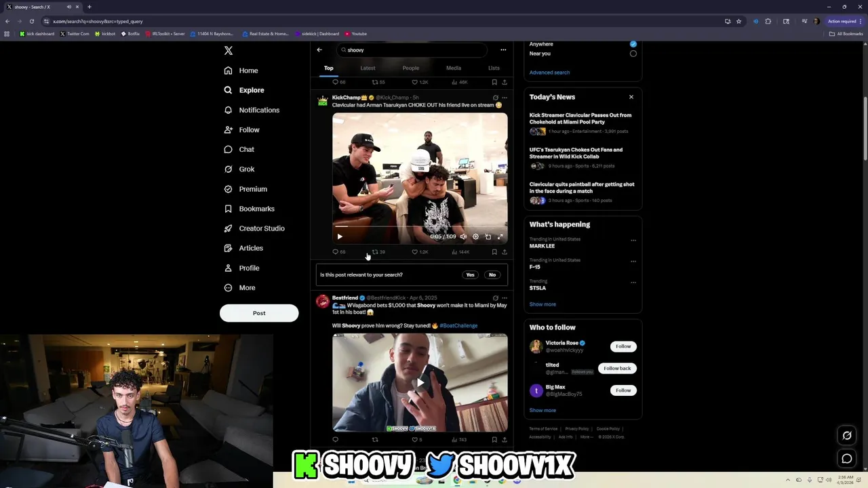Open the Advanced search link

tap(549, 73)
